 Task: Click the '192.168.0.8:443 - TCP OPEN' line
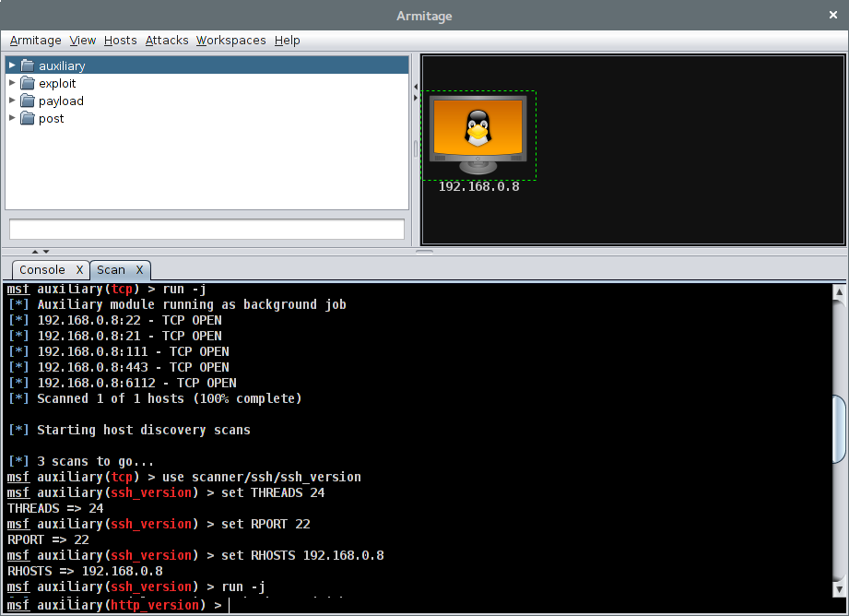(x=119, y=367)
